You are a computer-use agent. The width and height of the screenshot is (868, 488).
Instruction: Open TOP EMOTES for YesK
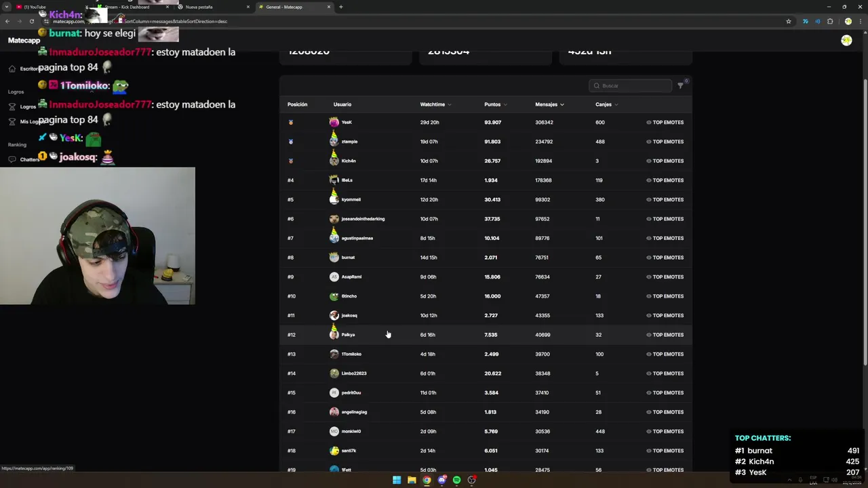tap(665, 123)
